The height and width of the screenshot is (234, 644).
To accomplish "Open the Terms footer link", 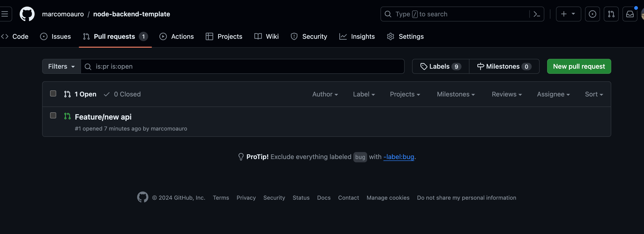I will tap(221, 198).
